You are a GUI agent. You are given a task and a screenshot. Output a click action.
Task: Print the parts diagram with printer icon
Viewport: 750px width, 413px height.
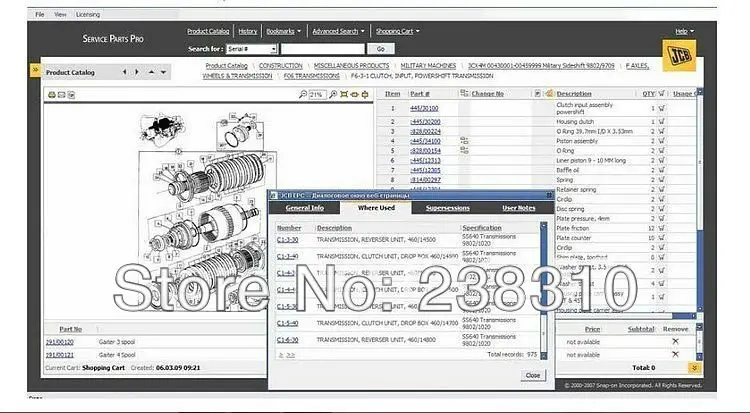[x=52, y=95]
